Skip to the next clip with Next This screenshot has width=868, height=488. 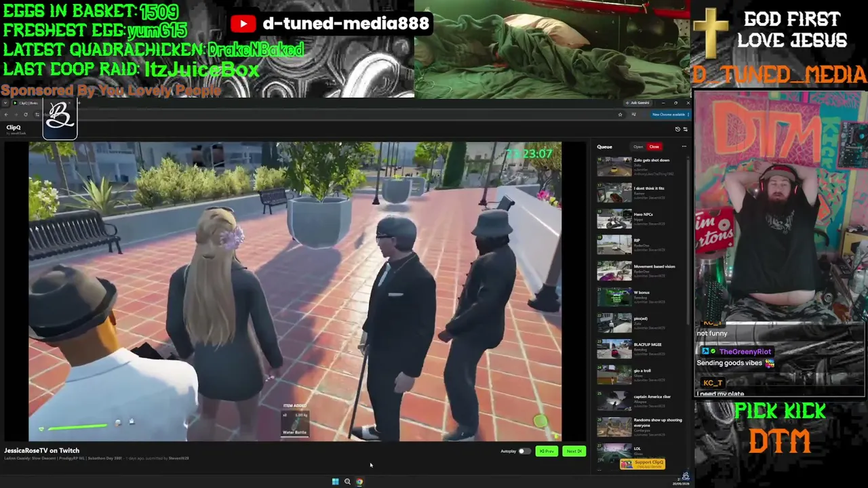tap(574, 451)
